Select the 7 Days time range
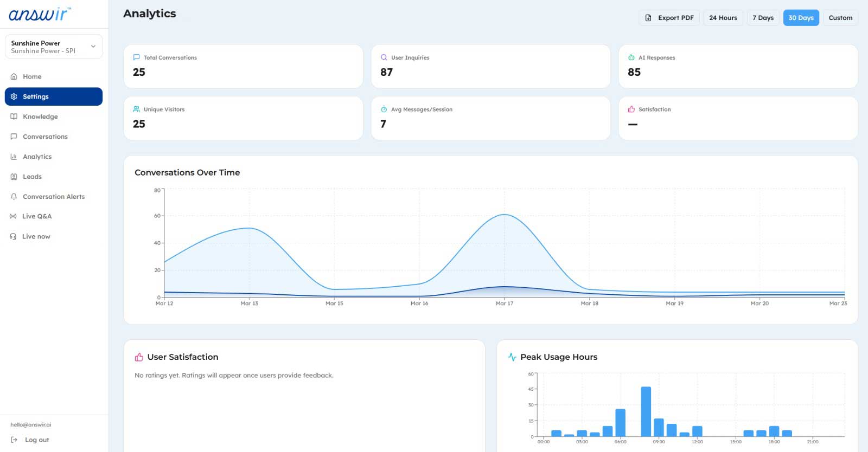868x452 pixels. pos(763,18)
